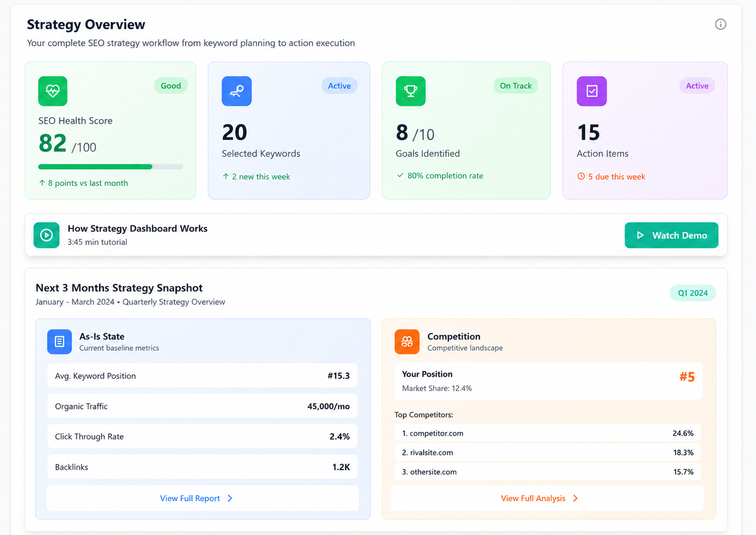This screenshot has width=756, height=535.
Task: Click the Q1 2024 quarter badge
Action: [x=693, y=293]
